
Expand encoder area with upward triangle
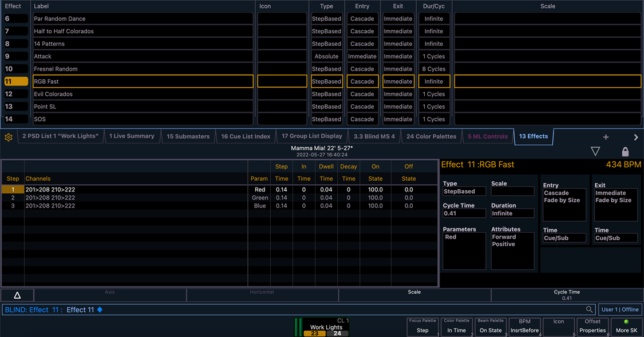(x=17, y=295)
